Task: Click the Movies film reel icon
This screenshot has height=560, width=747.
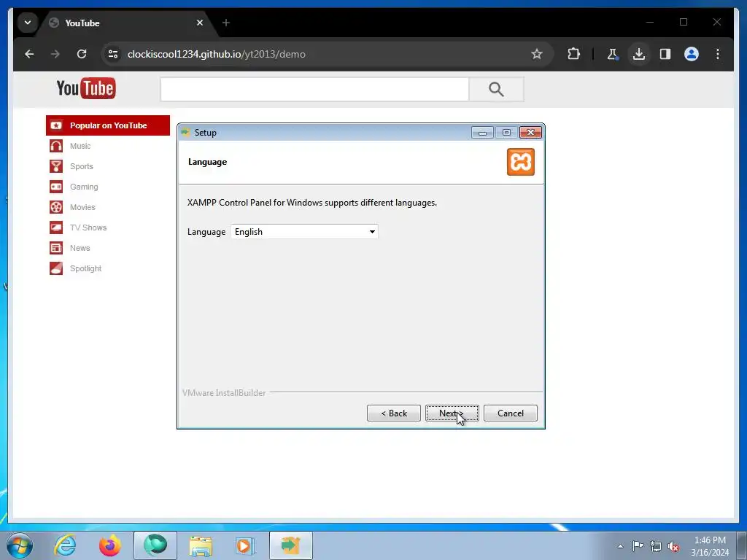Action: click(x=56, y=207)
